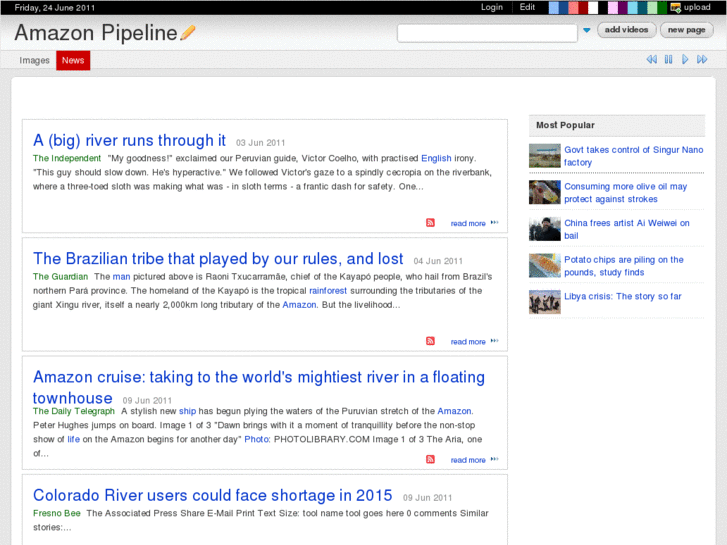727x545 pixels.
Task: Click the rewind double-arrow playback icon
Action: (x=651, y=60)
